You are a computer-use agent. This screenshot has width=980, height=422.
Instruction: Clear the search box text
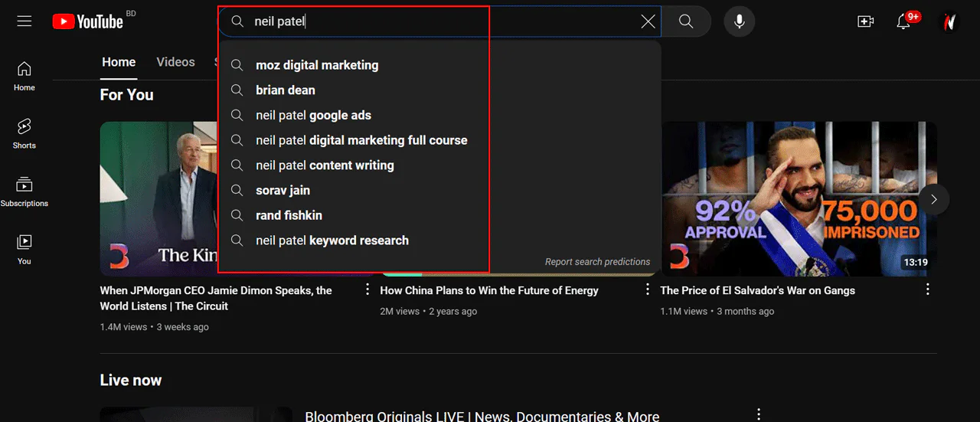click(x=648, y=21)
